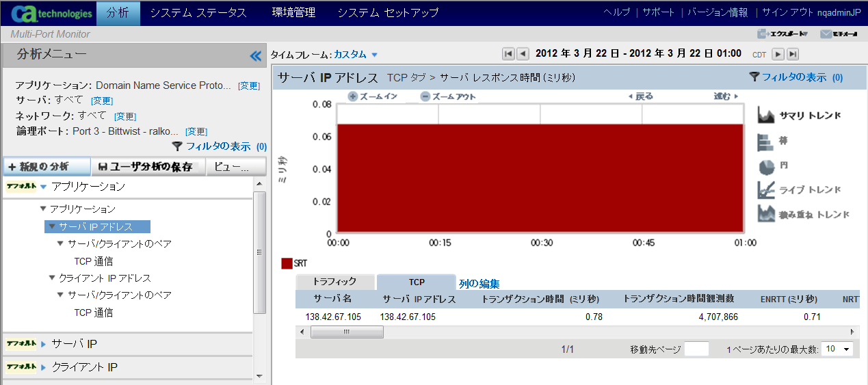Screen dimensions: 868x385
Task: Change the 論理ポート filter via 変更
Action: (196, 131)
